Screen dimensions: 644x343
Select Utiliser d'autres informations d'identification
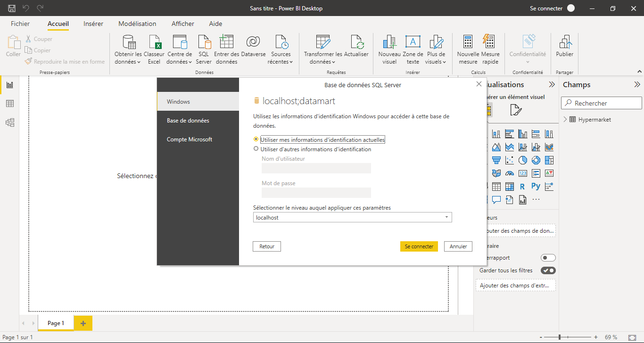click(312, 149)
